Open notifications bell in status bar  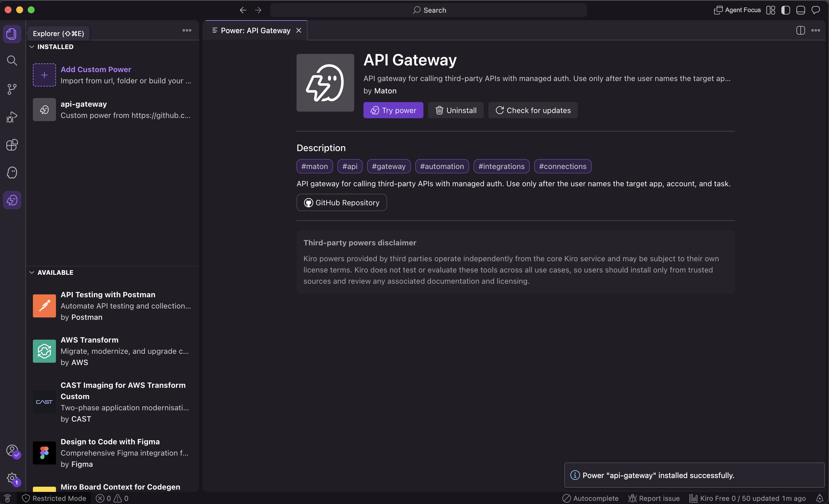coord(819,498)
